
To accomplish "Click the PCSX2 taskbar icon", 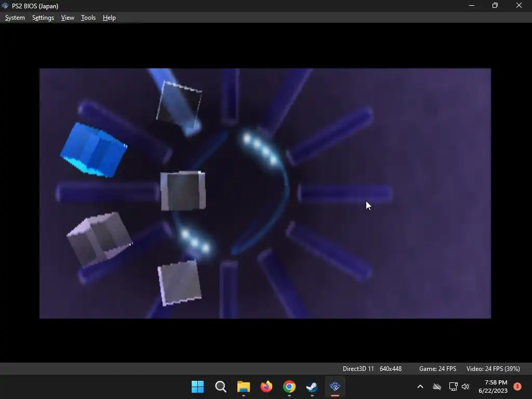I will (335, 387).
